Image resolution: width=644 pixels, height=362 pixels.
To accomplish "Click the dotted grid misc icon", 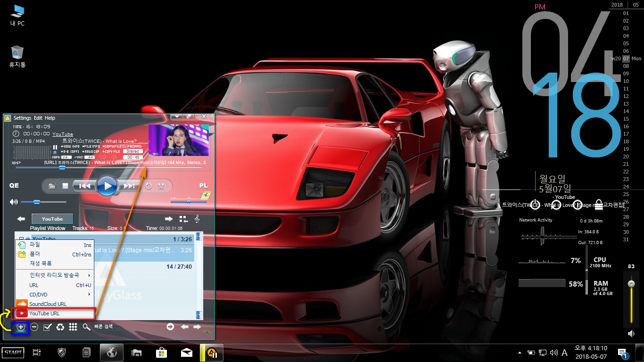I will [73, 327].
